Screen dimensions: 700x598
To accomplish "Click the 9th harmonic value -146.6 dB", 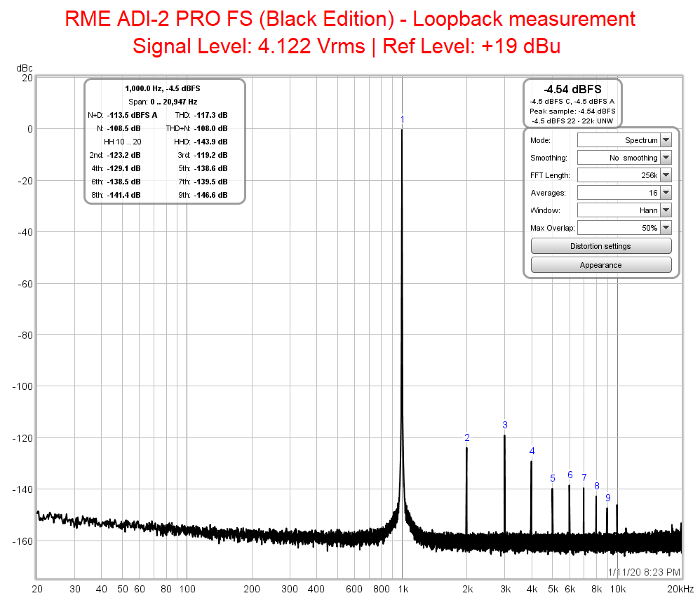I will [x=210, y=195].
